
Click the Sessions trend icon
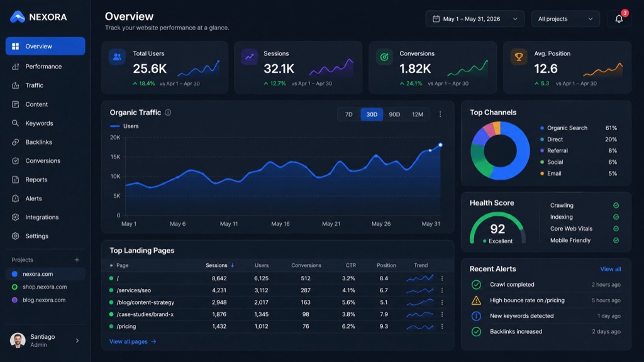pos(249,57)
